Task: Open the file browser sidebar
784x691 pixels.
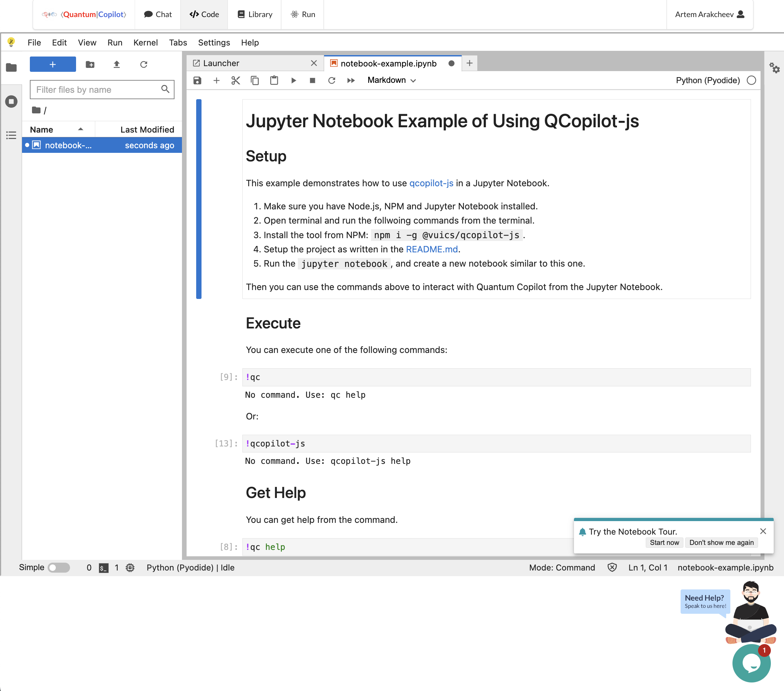Action: pyautogui.click(x=11, y=68)
